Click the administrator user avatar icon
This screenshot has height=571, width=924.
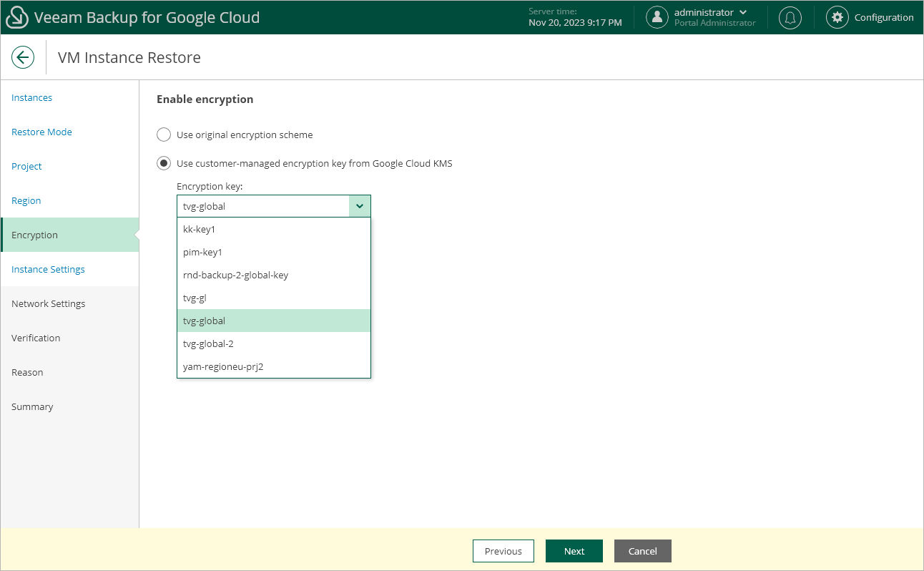point(657,17)
